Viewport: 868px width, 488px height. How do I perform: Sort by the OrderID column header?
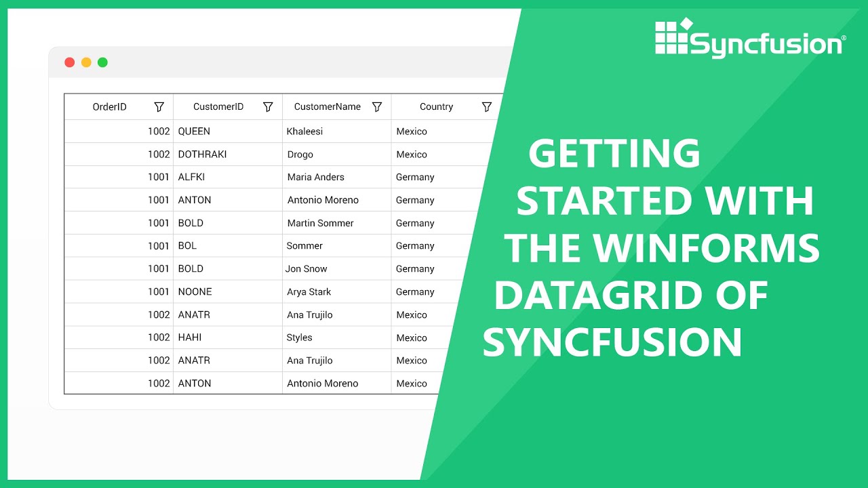(110, 107)
